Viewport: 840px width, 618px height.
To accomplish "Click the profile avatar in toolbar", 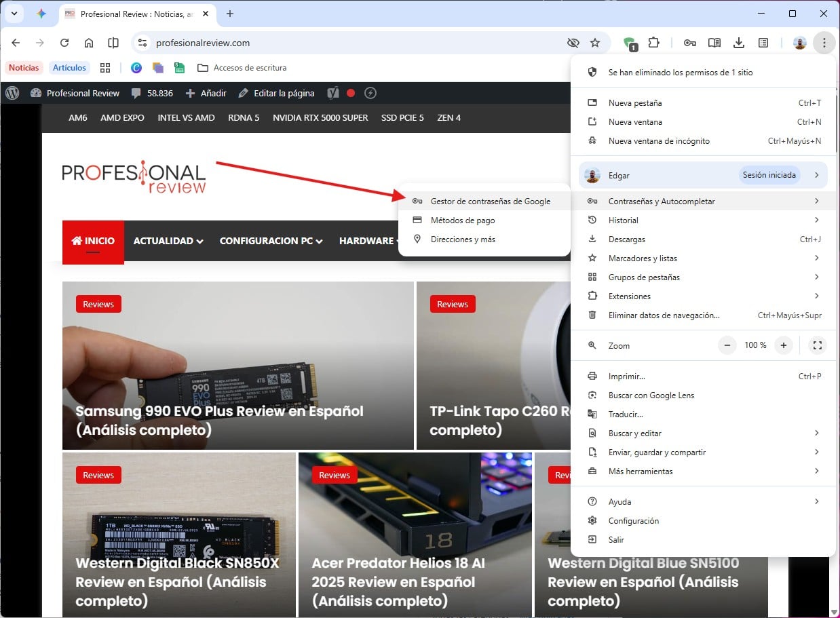I will [x=800, y=43].
